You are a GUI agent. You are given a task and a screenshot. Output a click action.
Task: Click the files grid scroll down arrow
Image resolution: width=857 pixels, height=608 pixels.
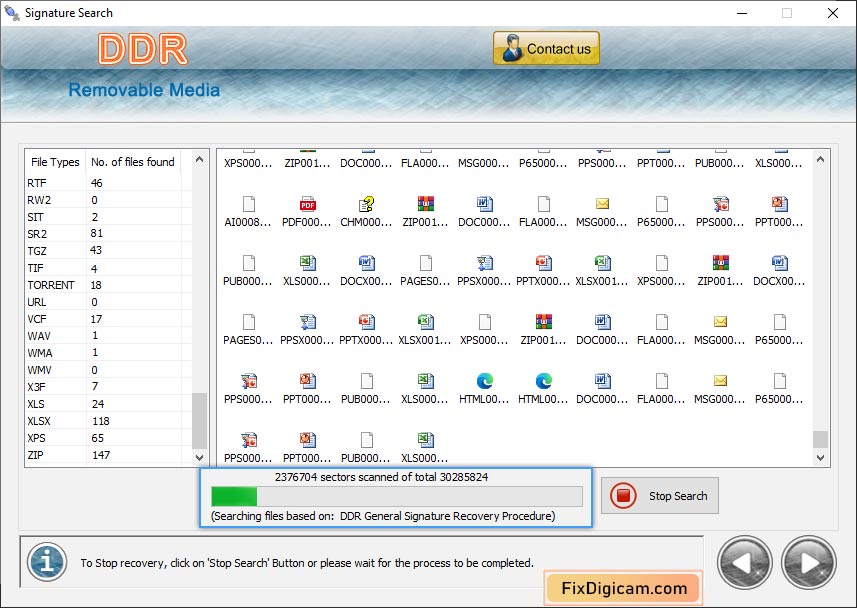point(820,458)
